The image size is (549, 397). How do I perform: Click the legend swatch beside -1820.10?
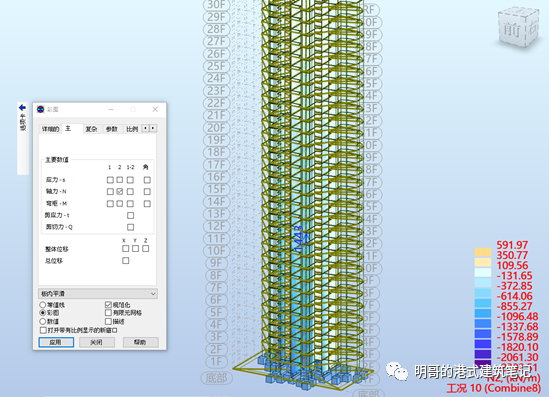[483, 344]
